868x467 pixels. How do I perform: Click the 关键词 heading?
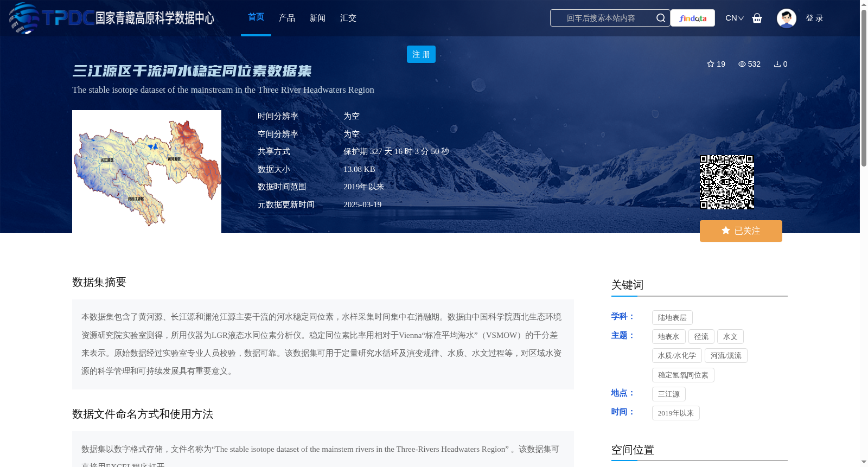(x=627, y=285)
